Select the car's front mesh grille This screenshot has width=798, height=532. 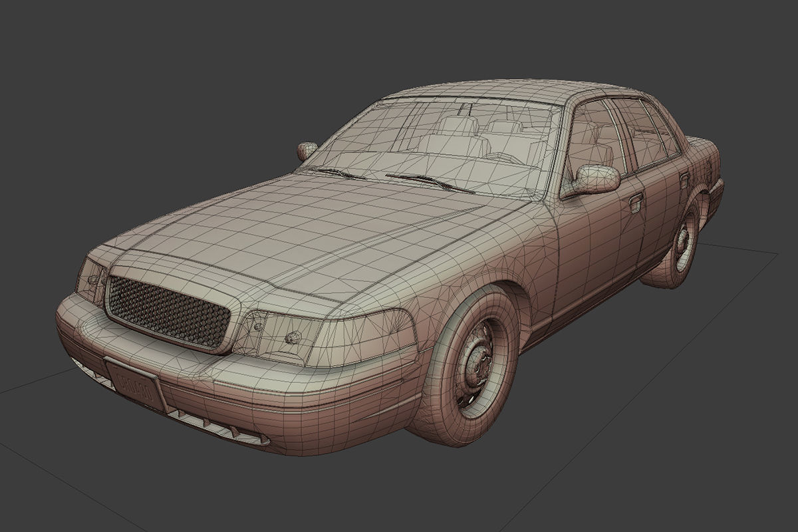click(168, 313)
